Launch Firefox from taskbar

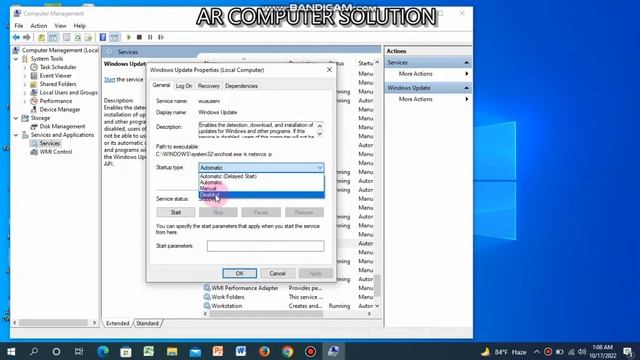click(x=264, y=351)
